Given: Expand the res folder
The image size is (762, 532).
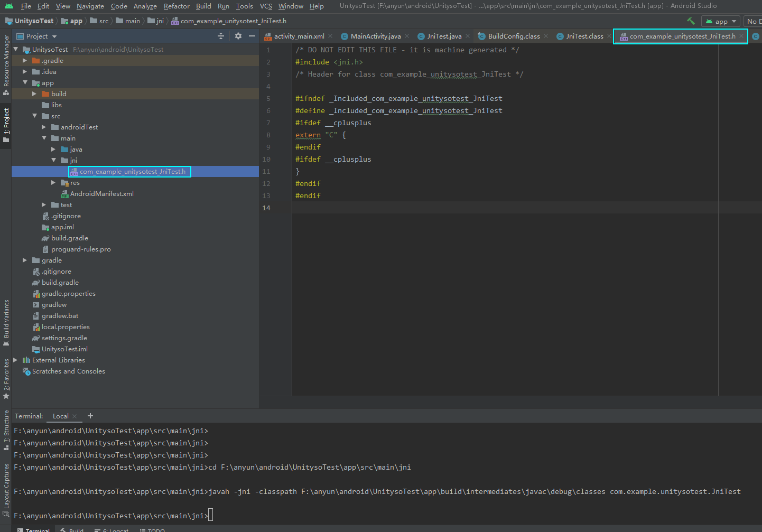Looking at the screenshot, I should (x=53, y=182).
